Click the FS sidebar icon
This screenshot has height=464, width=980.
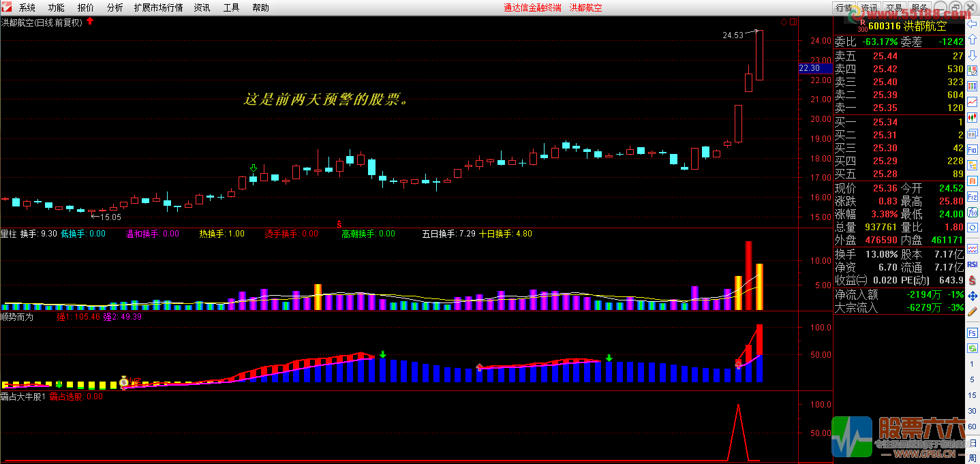pos(973,333)
